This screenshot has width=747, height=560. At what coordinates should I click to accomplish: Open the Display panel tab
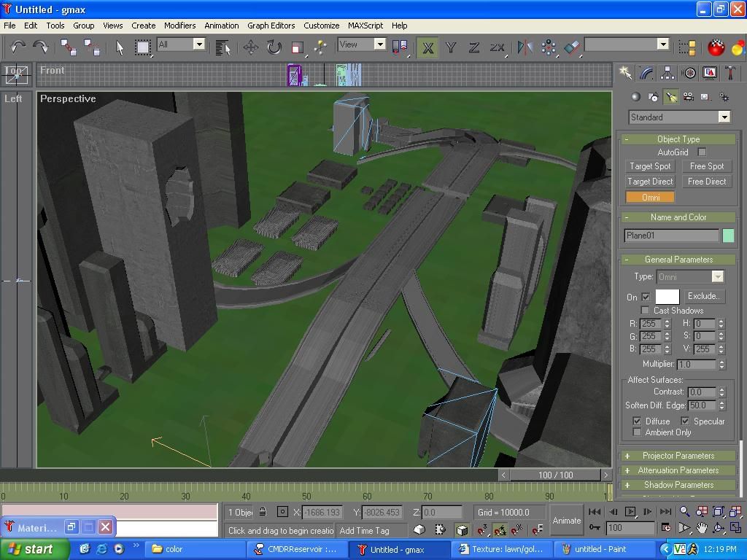(710, 73)
